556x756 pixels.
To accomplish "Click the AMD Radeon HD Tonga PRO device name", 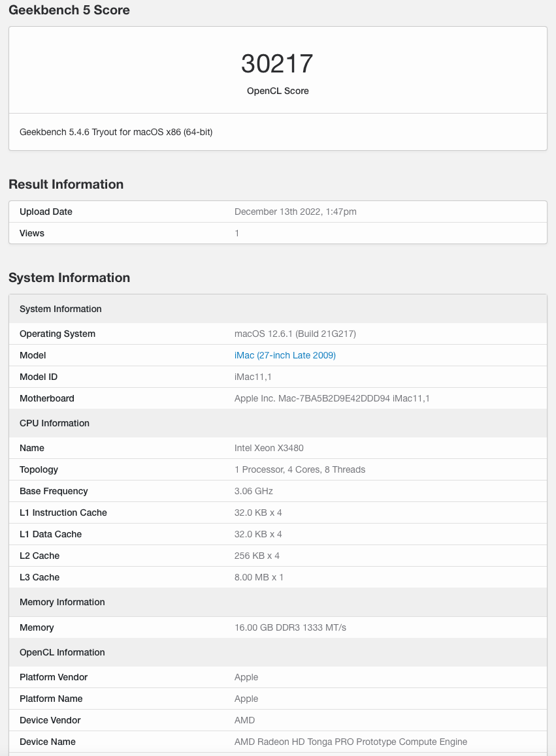I will 351,742.
